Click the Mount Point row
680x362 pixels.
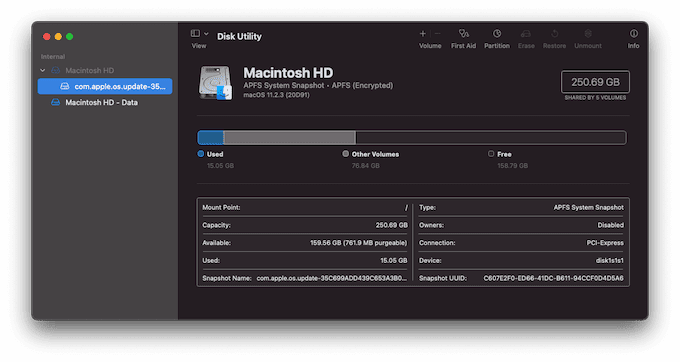tap(304, 208)
